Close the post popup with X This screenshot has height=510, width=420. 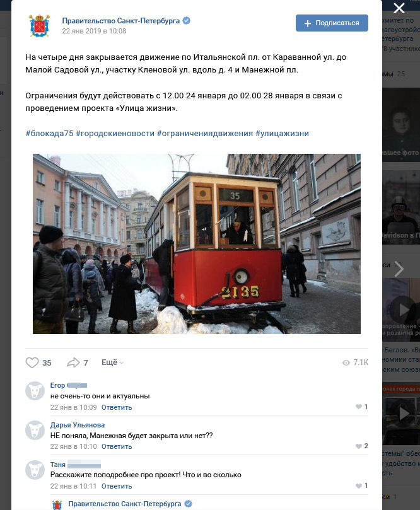[x=399, y=8]
